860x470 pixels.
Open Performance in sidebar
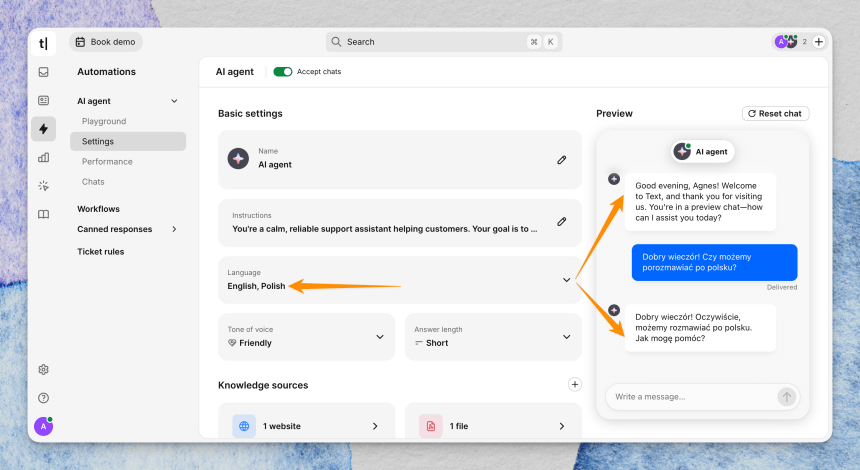pyautogui.click(x=107, y=161)
